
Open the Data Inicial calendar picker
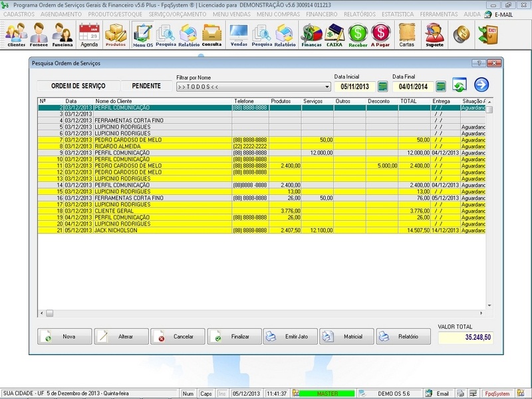tap(382, 86)
